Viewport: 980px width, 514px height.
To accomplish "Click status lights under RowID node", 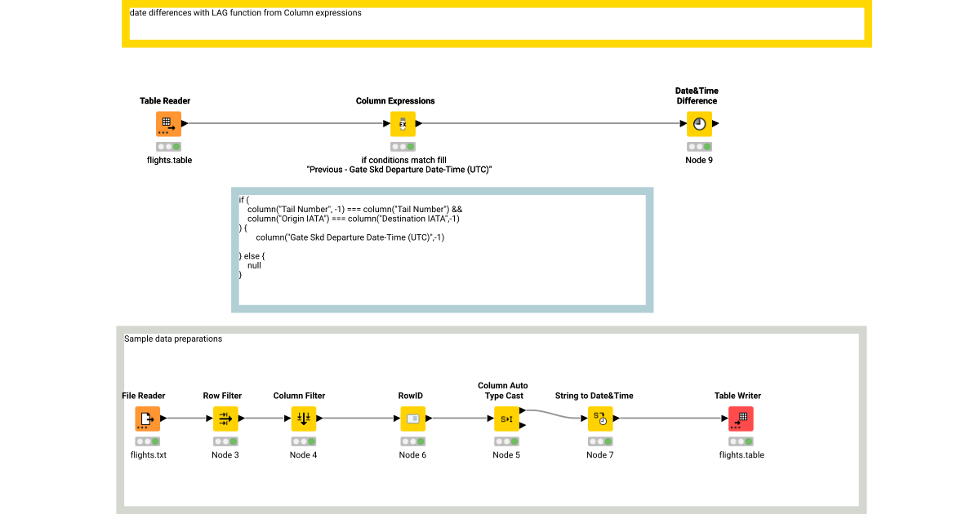I will (x=412, y=441).
